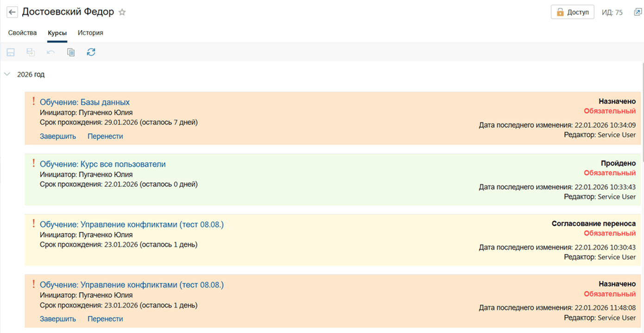Click the Save and Close toolbar icon
Screen dimensions: 644x333
pyautogui.click(x=31, y=52)
